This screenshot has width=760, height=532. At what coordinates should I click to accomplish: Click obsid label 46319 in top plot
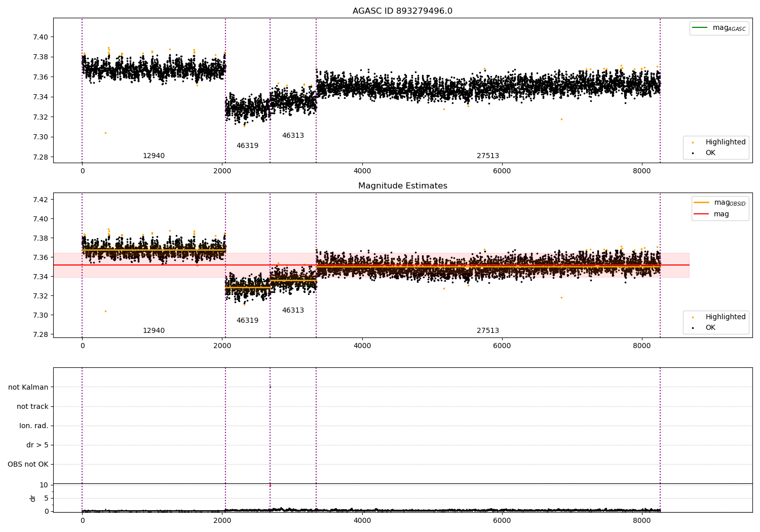point(247,146)
